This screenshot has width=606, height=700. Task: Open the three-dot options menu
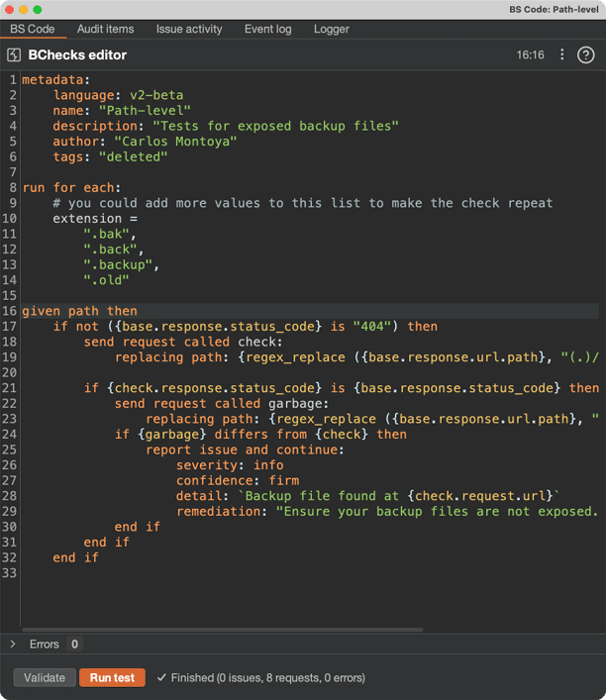pos(562,55)
